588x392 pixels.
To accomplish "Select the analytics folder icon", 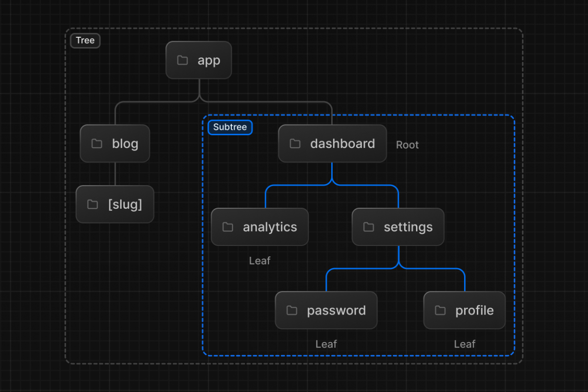I will click(228, 227).
